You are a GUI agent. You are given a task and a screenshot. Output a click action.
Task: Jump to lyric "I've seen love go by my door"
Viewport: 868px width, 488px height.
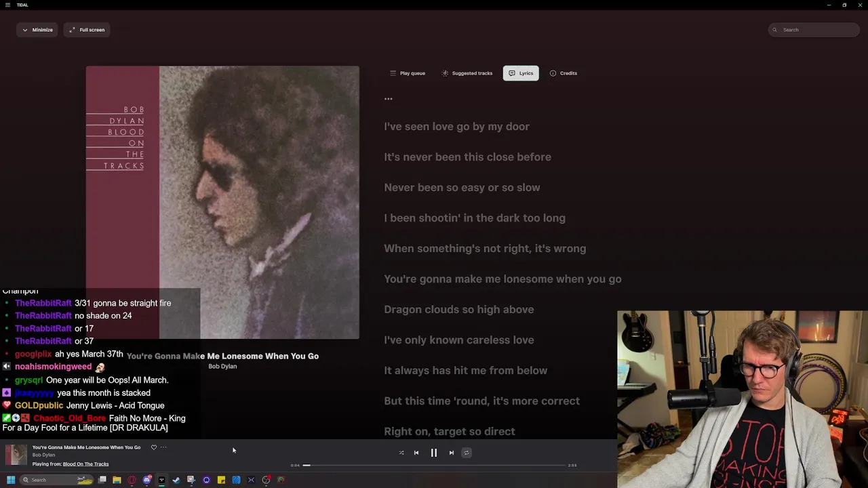(456, 127)
